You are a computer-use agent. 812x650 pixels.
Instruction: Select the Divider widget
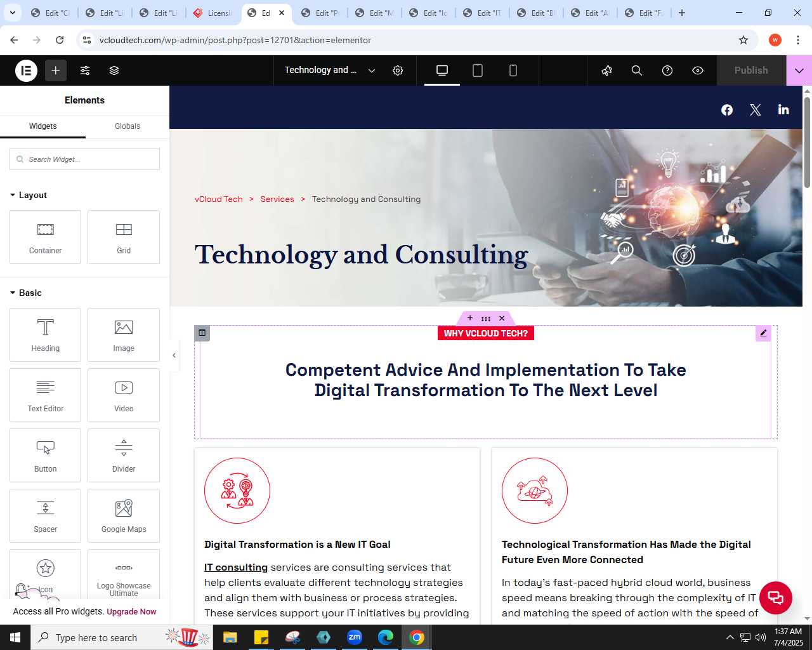pyautogui.click(x=124, y=455)
